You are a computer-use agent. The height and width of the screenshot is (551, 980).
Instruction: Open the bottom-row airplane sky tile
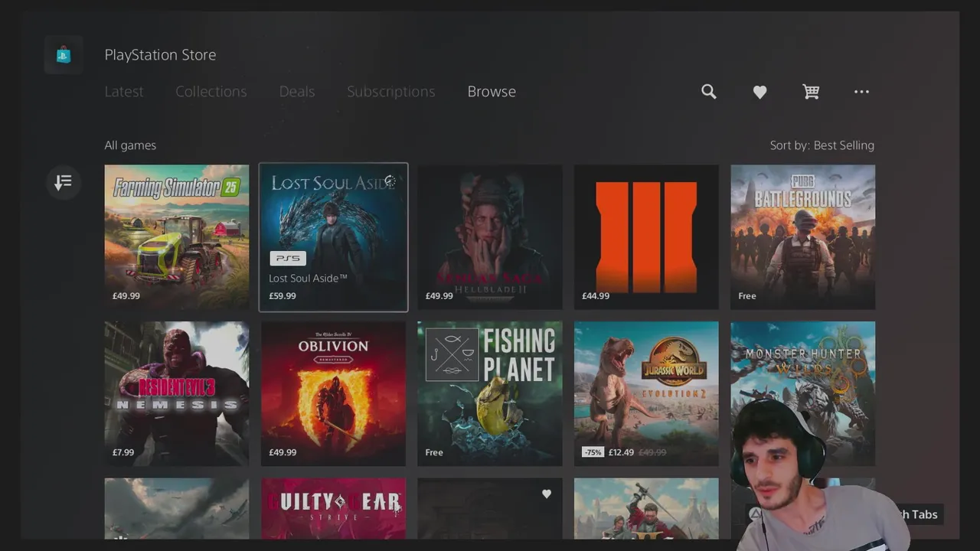[x=177, y=508]
